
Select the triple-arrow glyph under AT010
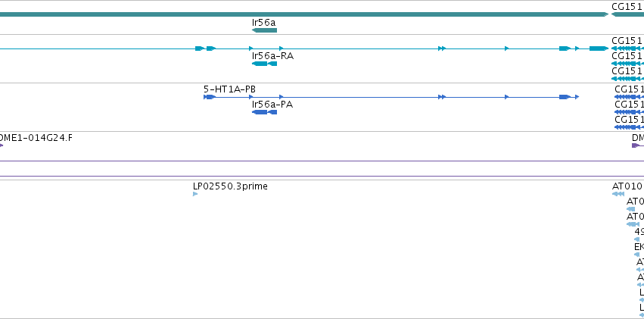[x=618, y=194]
